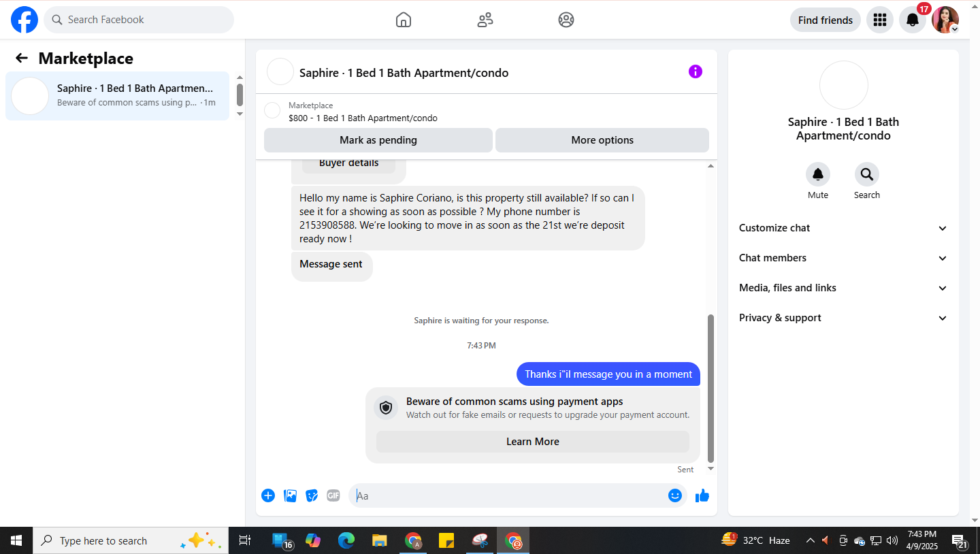Expand the Customize chat section
The width and height of the screenshot is (980, 554).
click(x=843, y=228)
